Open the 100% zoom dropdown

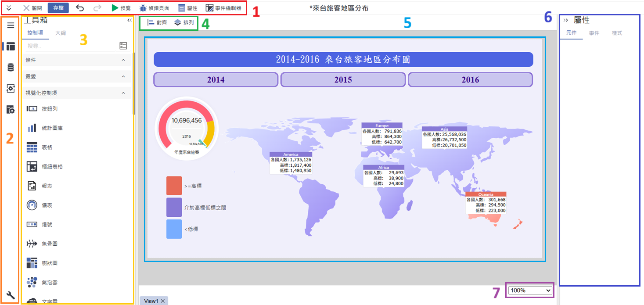530,290
